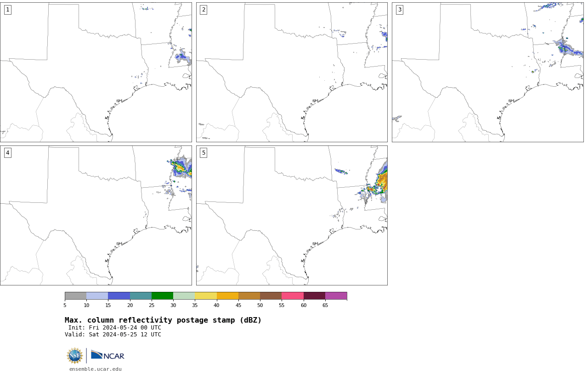Click the colorbar tick label 15
This screenshot has height=374, width=588.
coord(108,305)
